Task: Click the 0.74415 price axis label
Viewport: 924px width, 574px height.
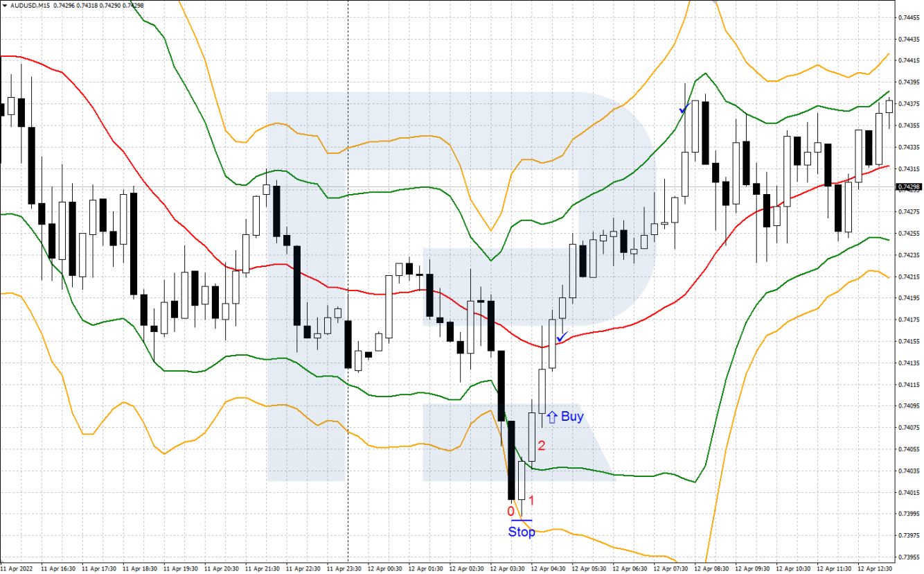Action: click(908, 60)
